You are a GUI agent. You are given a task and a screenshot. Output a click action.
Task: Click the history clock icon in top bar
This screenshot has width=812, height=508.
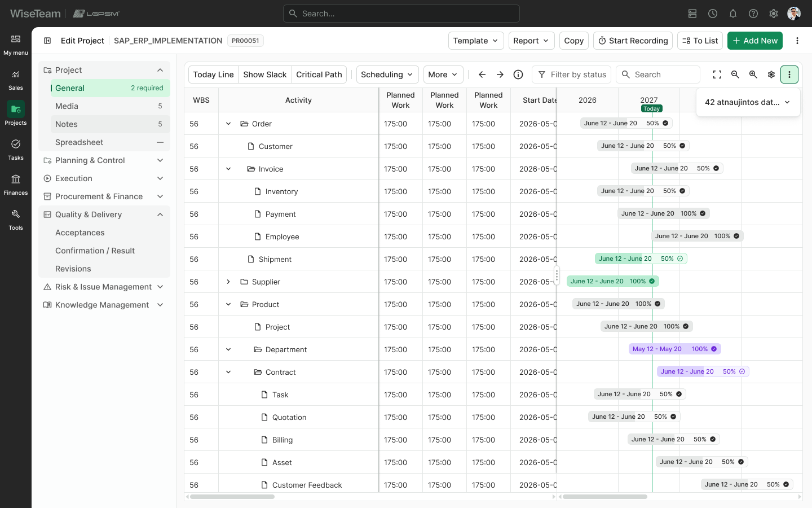(x=713, y=14)
